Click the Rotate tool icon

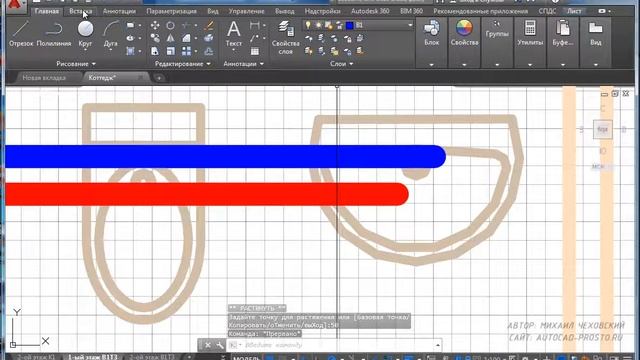tap(170, 25)
